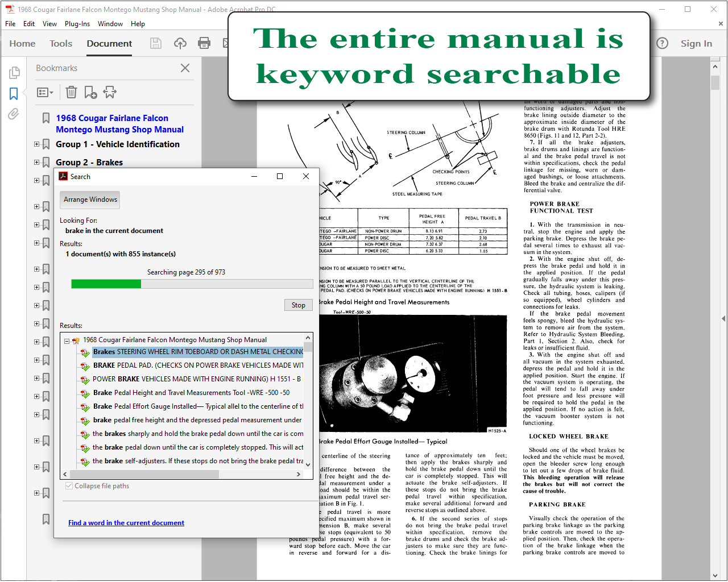Open the Page Thumbnails sidebar icon

tap(14, 73)
